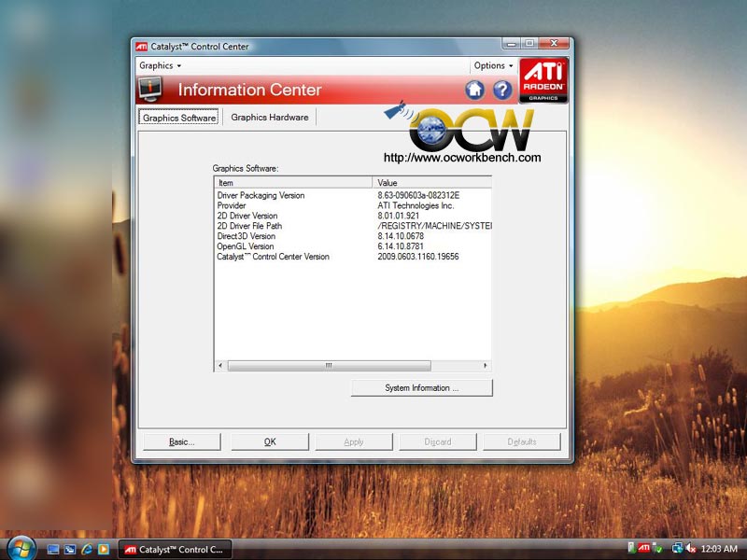Screen dimensions: 747x560
Task: Close the Catalyst Control Center window
Action: click(x=554, y=43)
